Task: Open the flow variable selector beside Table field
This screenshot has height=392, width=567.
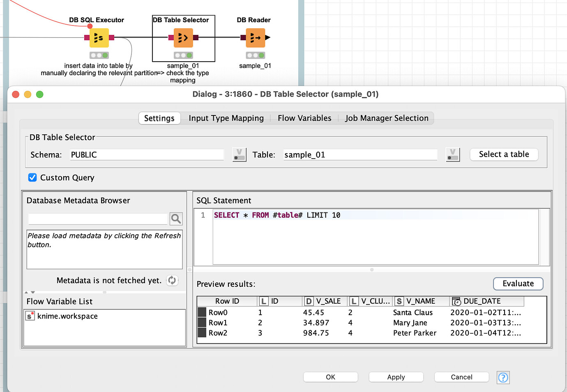Action: point(453,154)
